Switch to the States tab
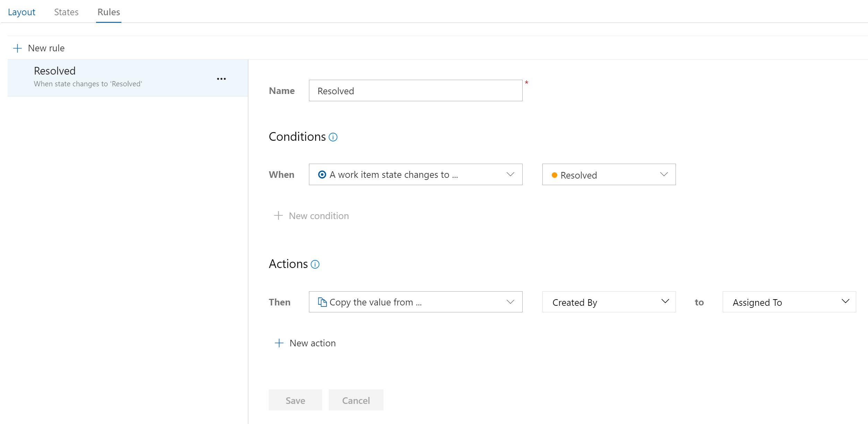 click(66, 12)
